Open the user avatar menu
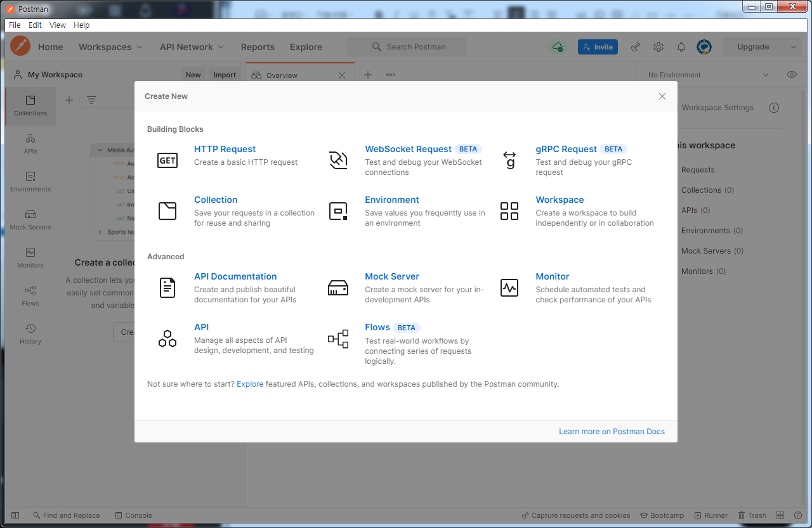This screenshot has height=528, width=812. click(704, 47)
